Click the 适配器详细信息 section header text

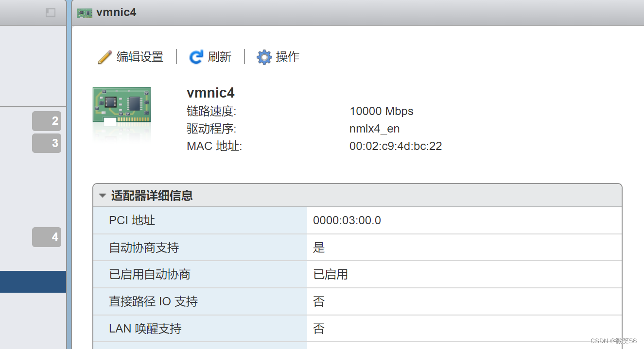[x=152, y=196]
